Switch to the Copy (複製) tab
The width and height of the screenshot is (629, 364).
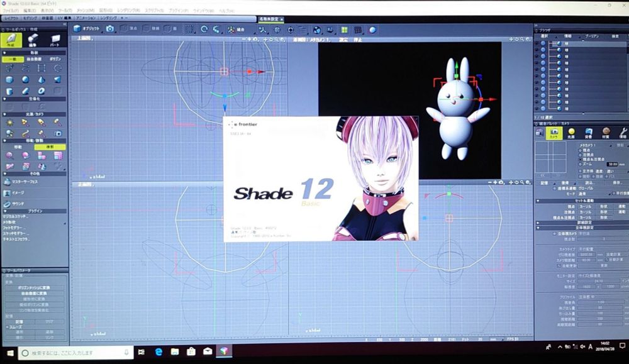point(50,147)
